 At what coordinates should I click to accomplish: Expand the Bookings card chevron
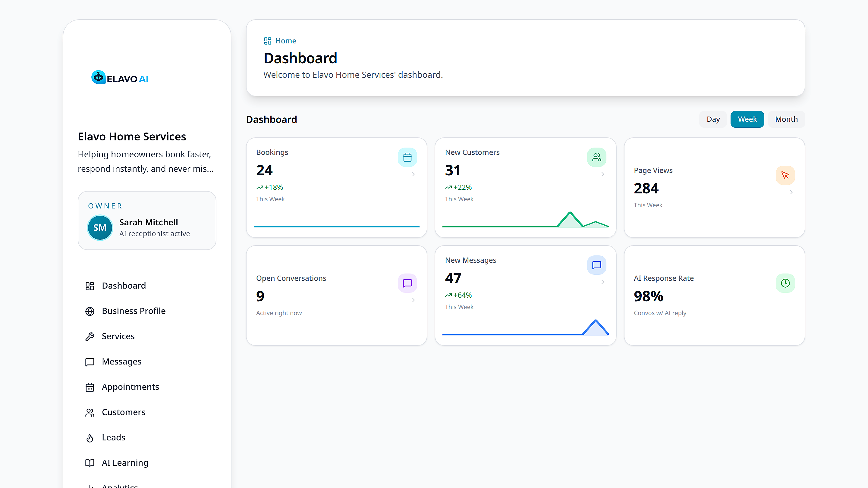(x=413, y=174)
